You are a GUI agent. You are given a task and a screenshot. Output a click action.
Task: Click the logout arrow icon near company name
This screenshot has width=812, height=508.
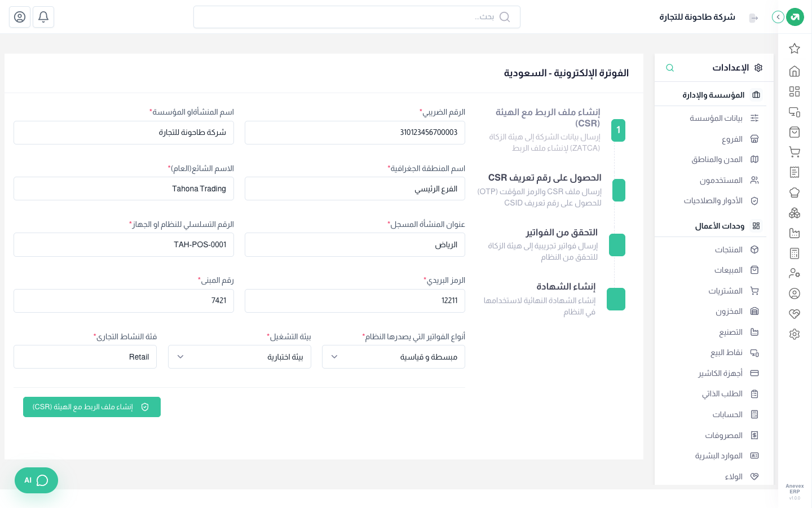tap(754, 18)
